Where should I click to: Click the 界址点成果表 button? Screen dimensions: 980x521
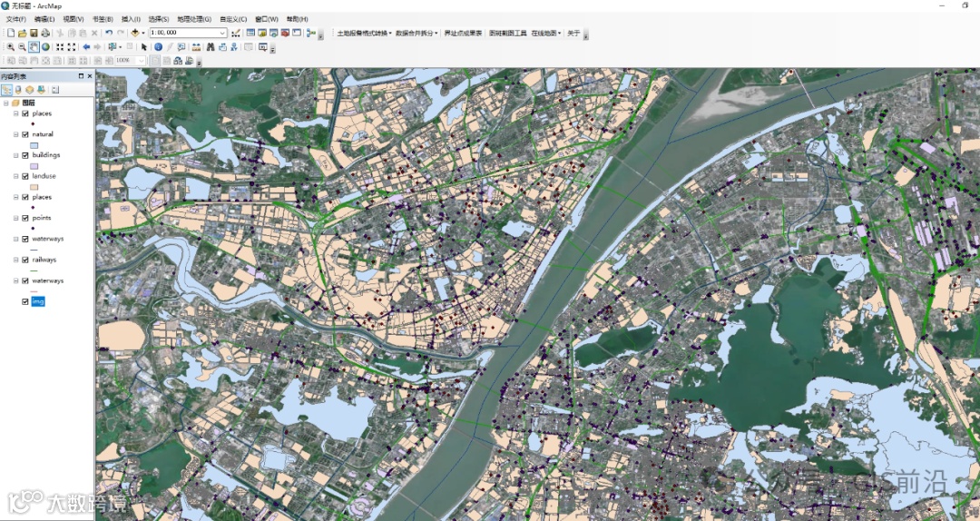tap(463, 34)
